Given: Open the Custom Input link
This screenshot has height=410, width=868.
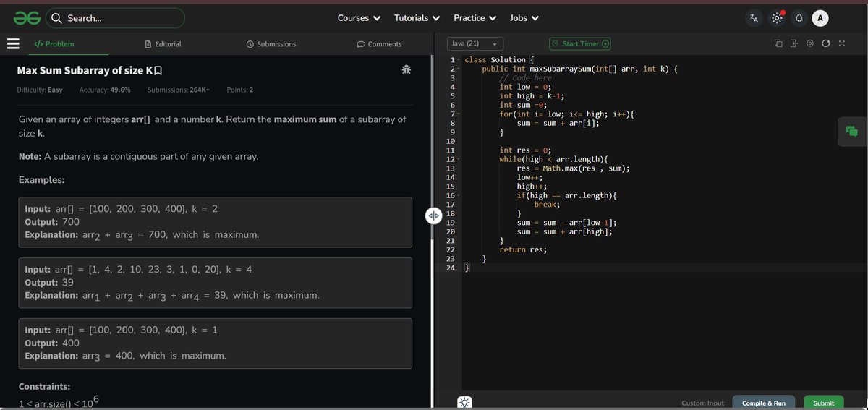Looking at the screenshot, I should [x=702, y=403].
